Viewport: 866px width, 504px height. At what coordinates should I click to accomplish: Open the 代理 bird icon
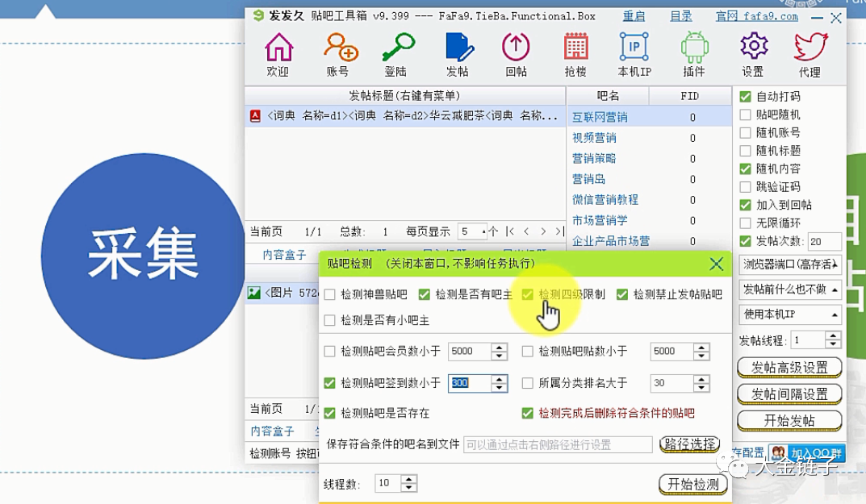810,54
